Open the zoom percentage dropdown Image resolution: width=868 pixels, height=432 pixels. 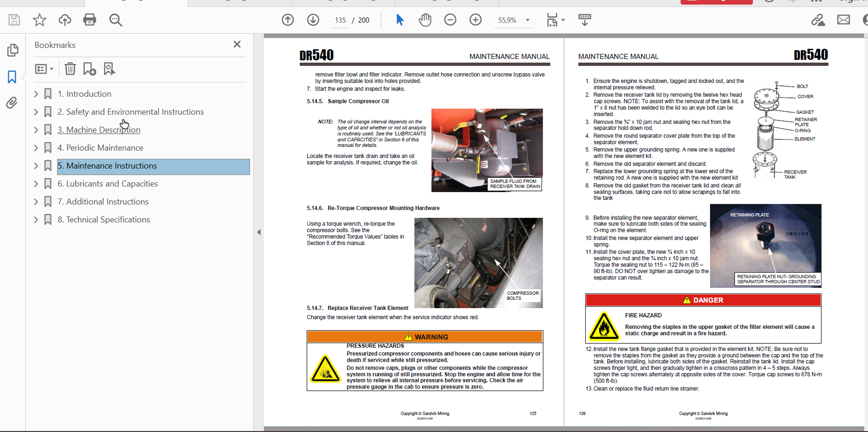click(x=528, y=20)
